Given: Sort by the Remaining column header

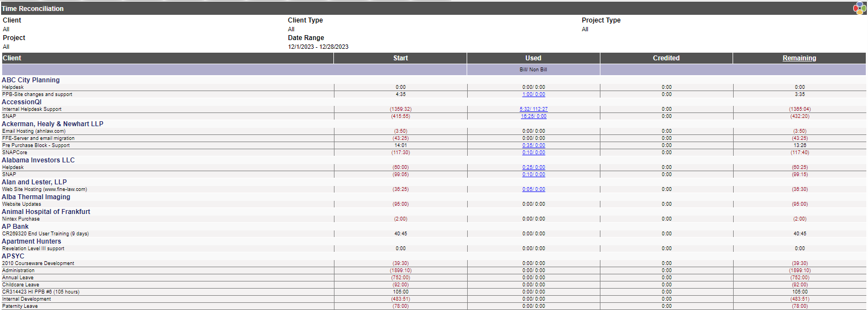Looking at the screenshot, I should (x=799, y=58).
